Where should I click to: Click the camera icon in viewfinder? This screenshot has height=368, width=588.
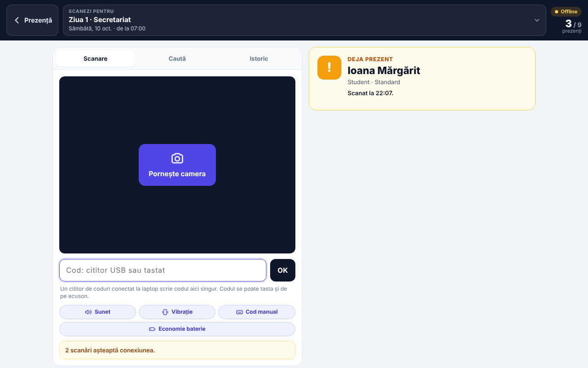click(x=177, y=158)
